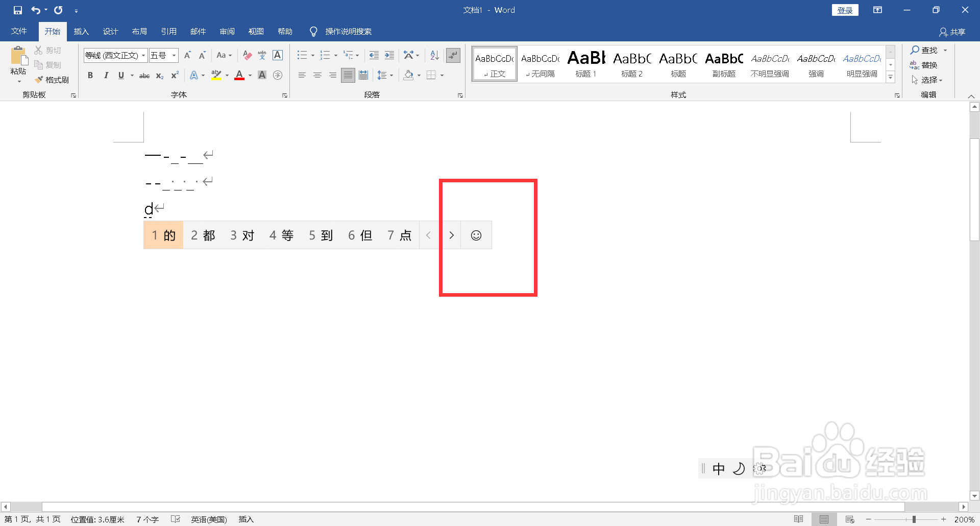
Task: Switch to the Insert (插入) tab
Action: pyautogui.click(x=81, y=32)
